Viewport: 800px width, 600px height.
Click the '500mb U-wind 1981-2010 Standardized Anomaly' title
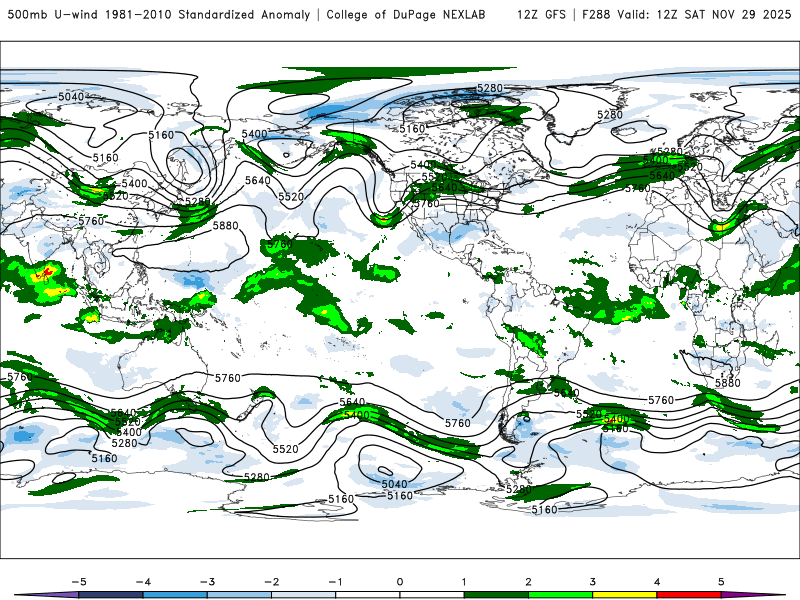click(159, 14)
